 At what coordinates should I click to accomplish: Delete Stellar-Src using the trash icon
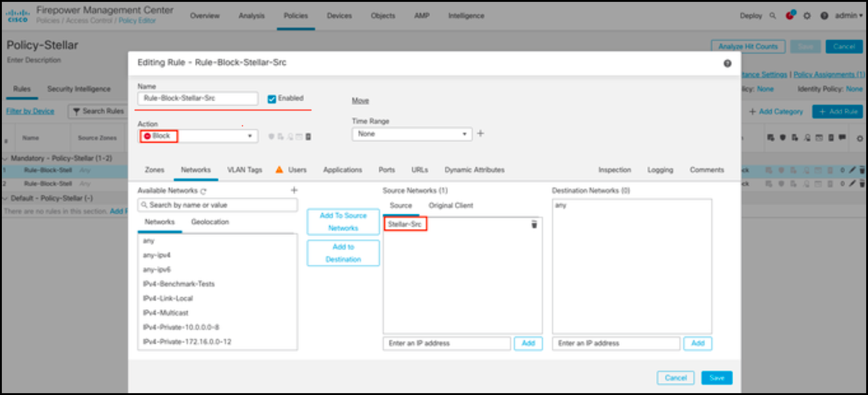pyautogui.click(x=534, y=224)
